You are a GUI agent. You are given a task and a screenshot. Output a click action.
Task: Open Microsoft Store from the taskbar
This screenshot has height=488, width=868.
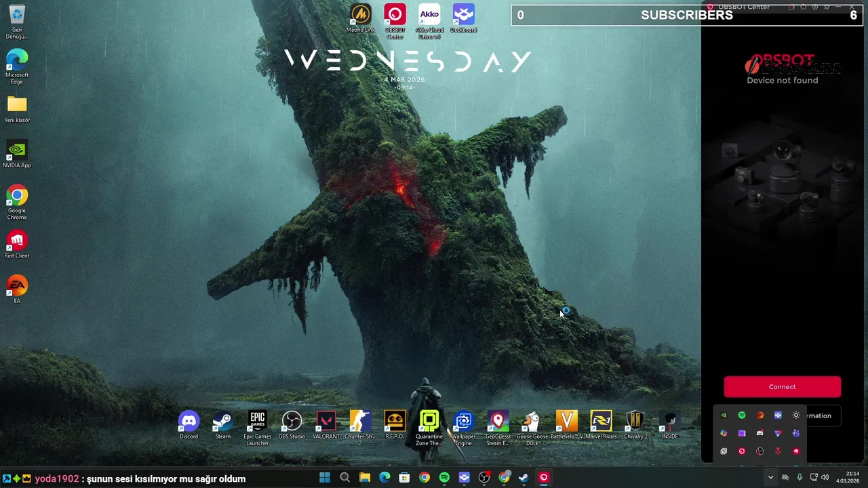(404, 478)
